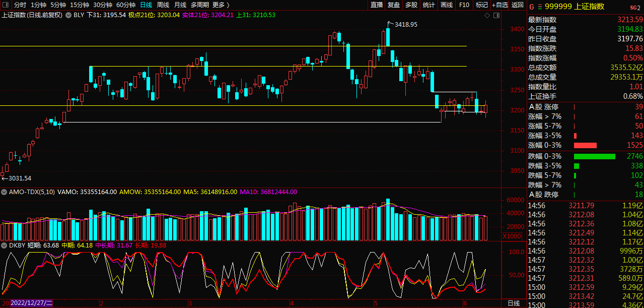
Task: Expand the BLY main indicator dropdown
Action: tap(69, 15)
